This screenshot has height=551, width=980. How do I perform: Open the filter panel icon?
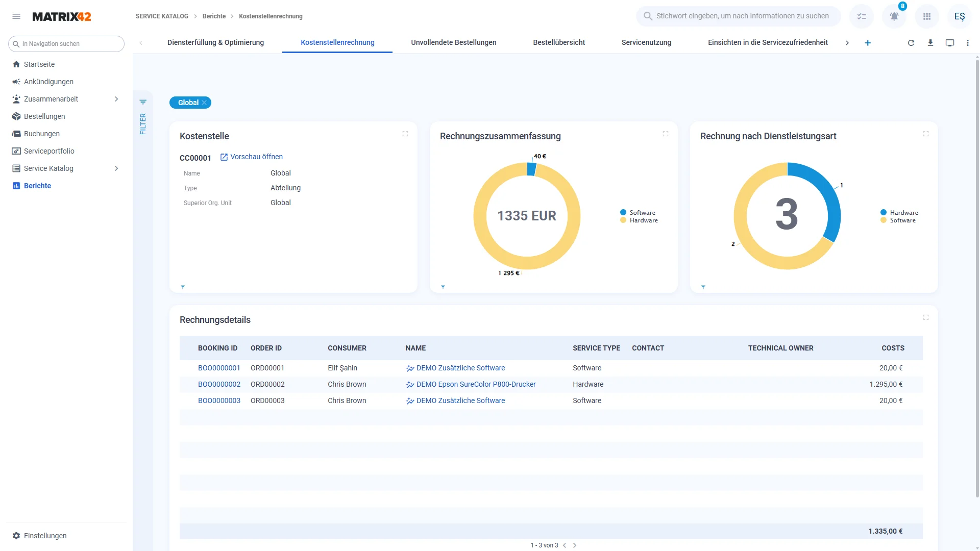coord(143,102)
